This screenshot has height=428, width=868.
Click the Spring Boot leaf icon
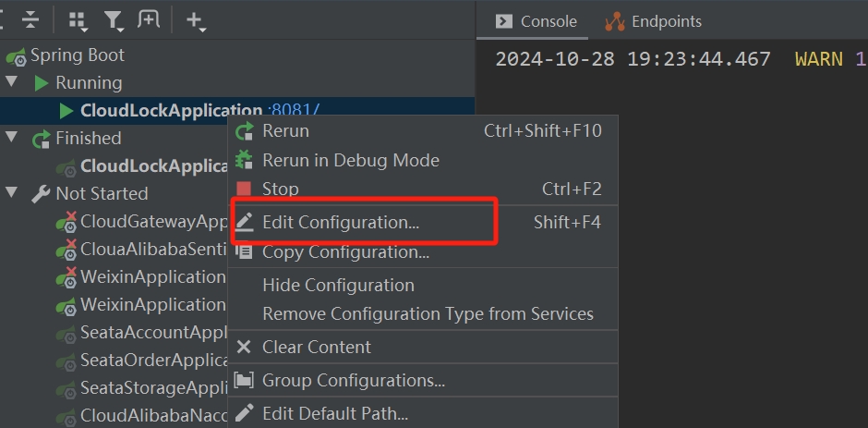click(16, 55)
